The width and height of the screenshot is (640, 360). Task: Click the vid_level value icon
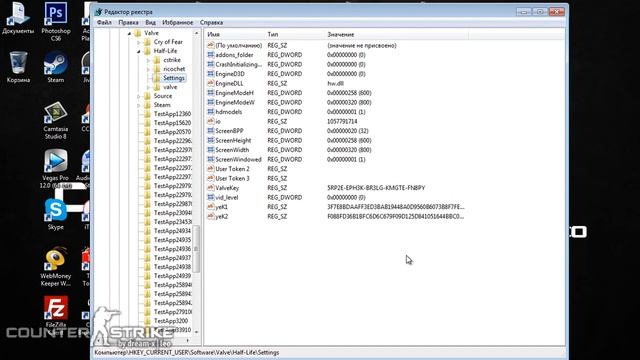coord(211,197)
